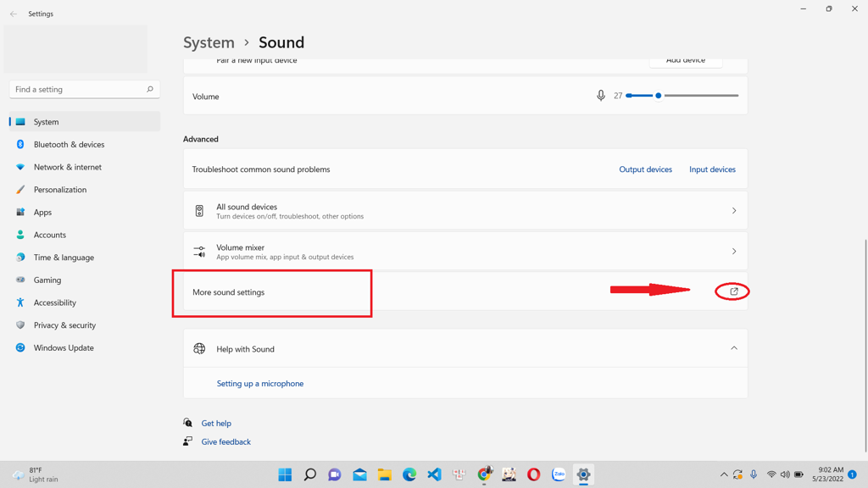Open the Volume mixer page
The image size is (868, 488).
click(465, 251)
